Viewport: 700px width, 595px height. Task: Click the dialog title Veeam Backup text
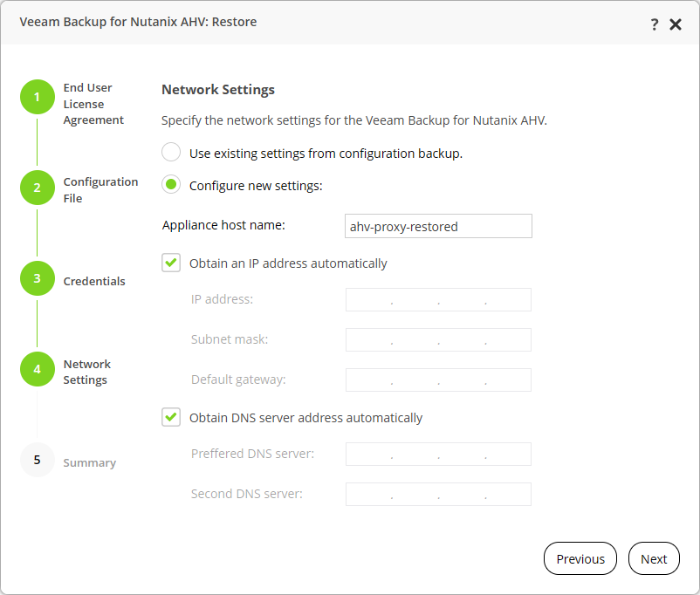tap(138, 22)
